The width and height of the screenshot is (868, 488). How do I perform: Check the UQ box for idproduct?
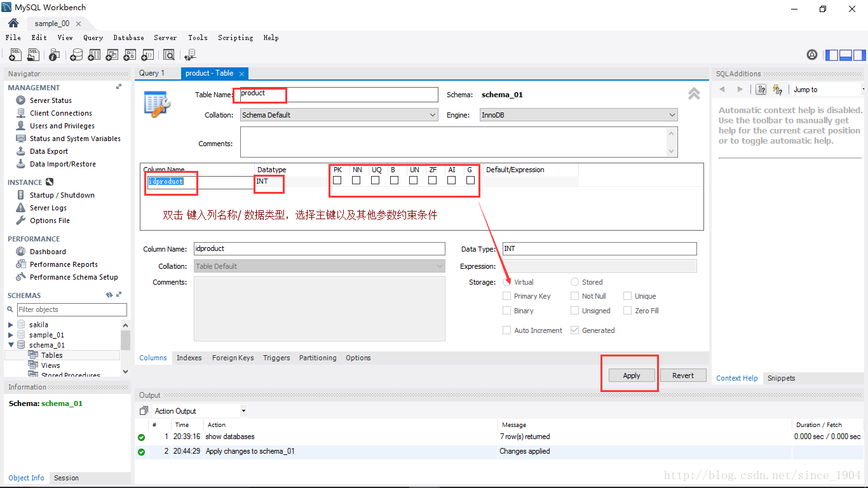coord(376,180)
